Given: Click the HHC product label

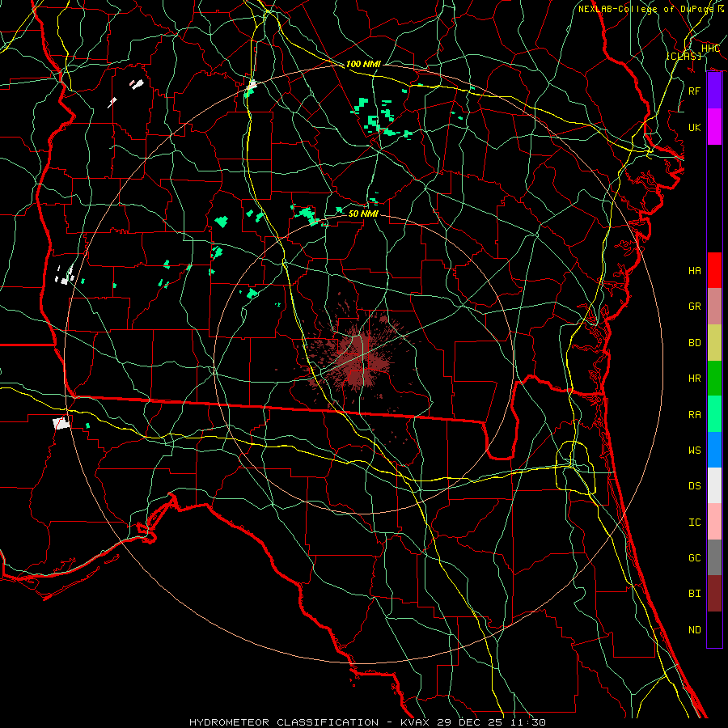Looking at the screenshot, I should coord(710,49).
